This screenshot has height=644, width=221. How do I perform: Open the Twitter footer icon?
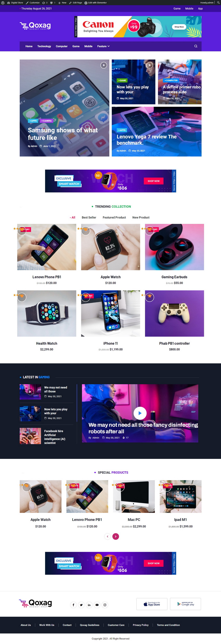click(81, 605)
